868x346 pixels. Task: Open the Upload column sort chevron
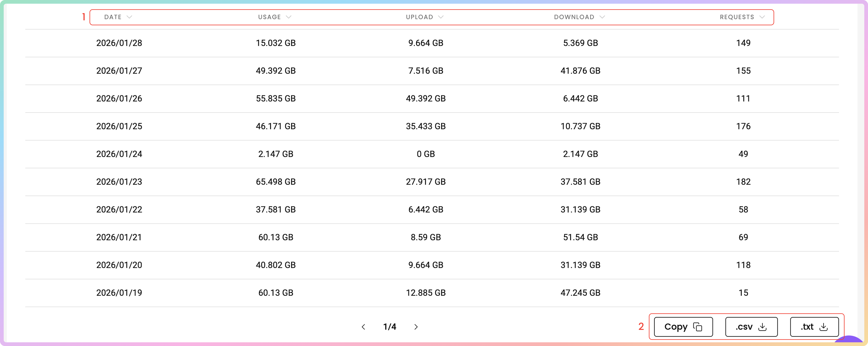pos(441,17)
